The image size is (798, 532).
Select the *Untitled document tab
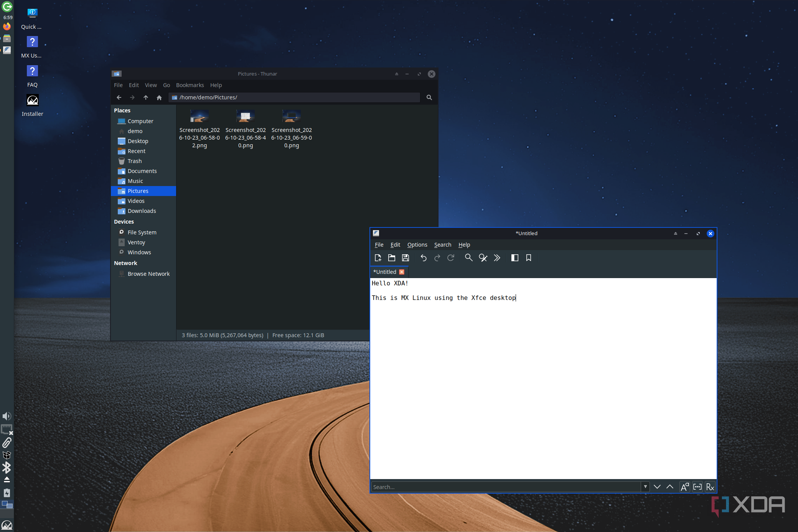pos(385,272)
